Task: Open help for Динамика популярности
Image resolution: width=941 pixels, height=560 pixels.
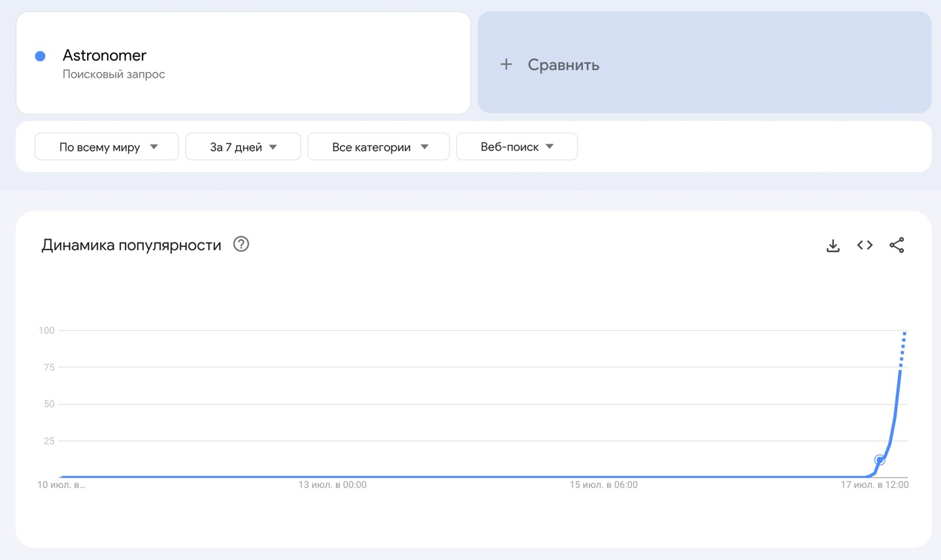Action: [241, 244]
